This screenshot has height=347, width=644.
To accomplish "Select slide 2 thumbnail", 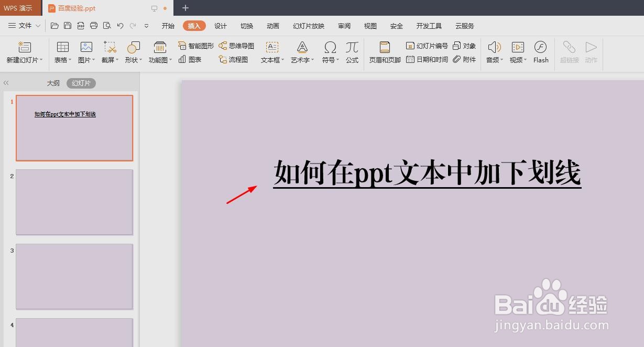I will coord(74,202).
